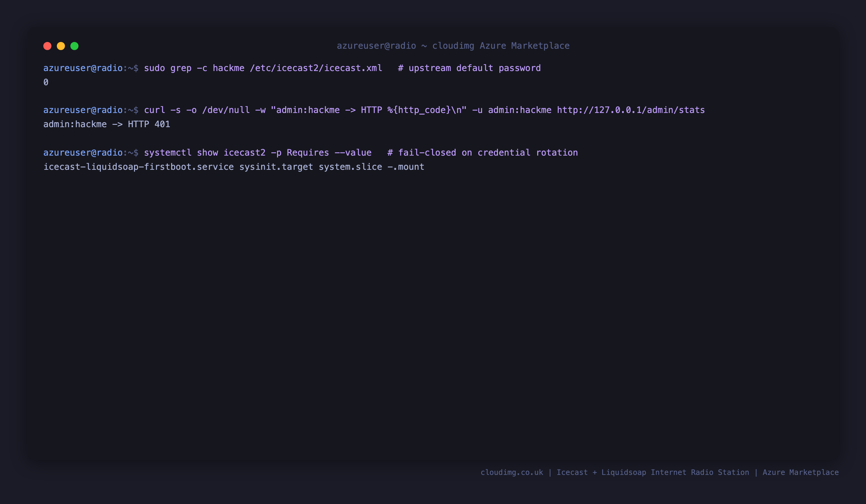Click the prompt before the systemctl command
866x504 pixels.
point(91,153)
